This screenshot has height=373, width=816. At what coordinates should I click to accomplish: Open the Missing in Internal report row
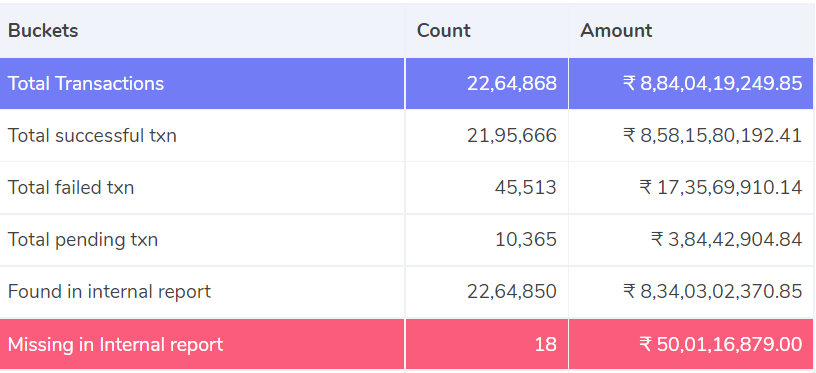[x=407, y=344]
